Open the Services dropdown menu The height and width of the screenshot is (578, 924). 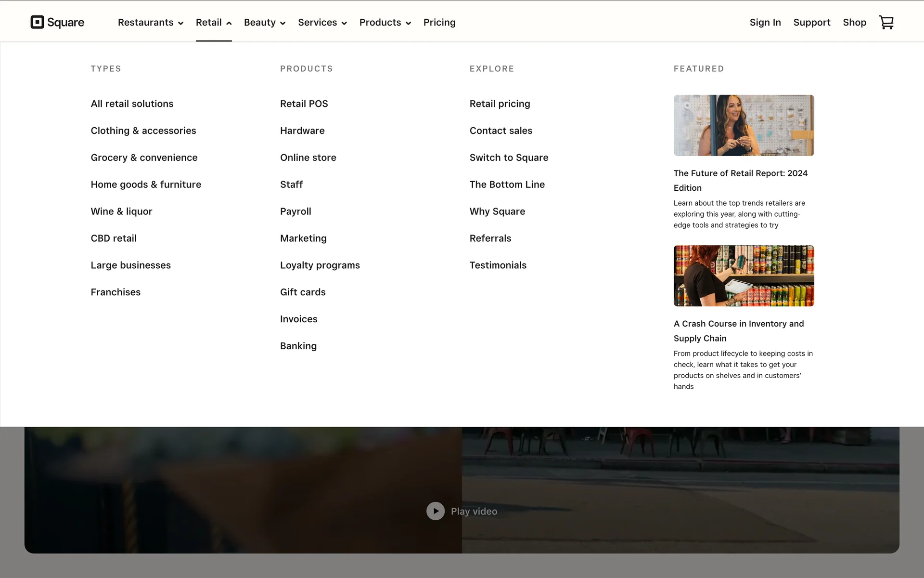[322, 23]
